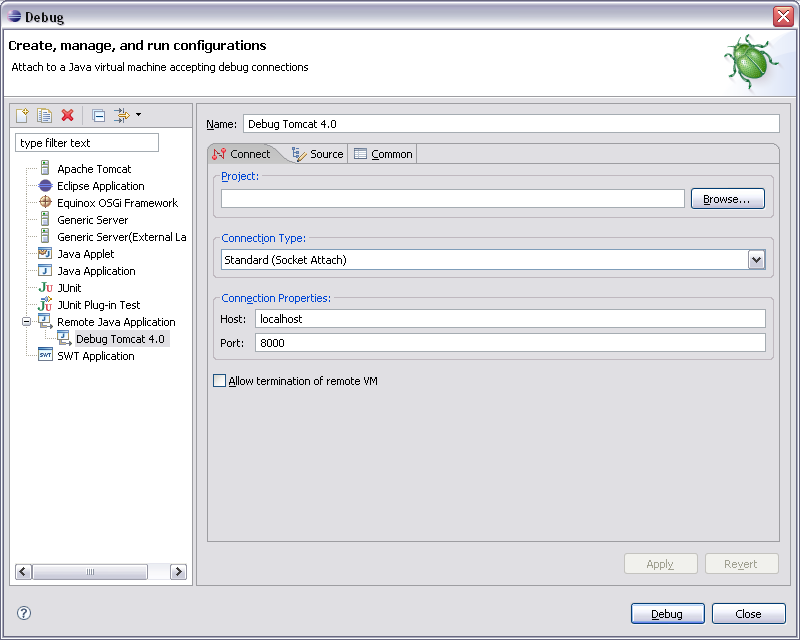Click the Equinox OSGi Framework icon
The image size is (800, 640).
pyautogui.click(x=45, y=202)
